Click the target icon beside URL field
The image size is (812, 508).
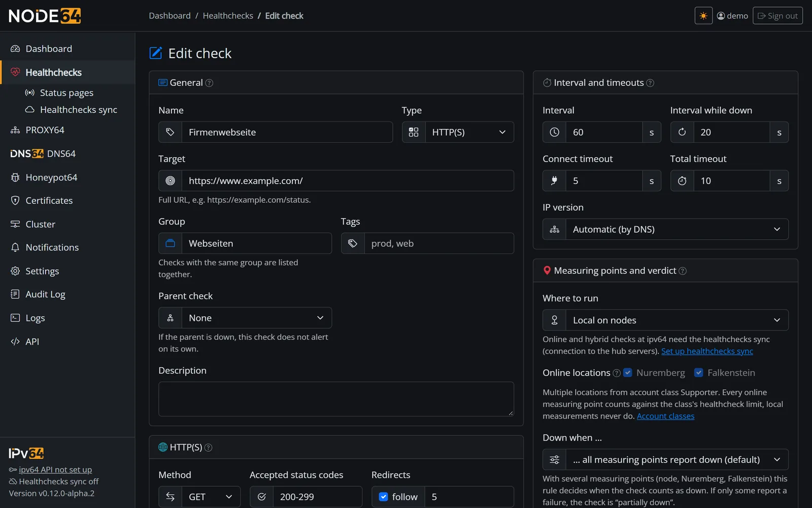[170, 181]
